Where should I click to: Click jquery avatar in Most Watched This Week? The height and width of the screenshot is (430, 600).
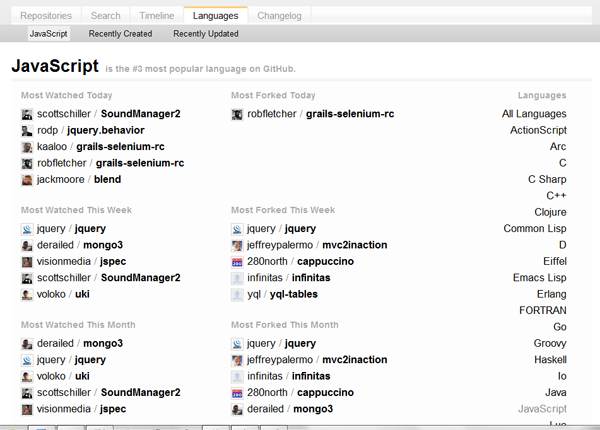(27, 229)
